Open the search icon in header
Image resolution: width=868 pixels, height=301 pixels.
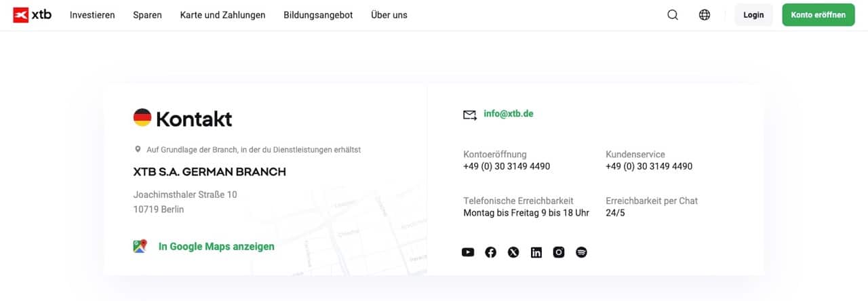click(x=673, y=15)
